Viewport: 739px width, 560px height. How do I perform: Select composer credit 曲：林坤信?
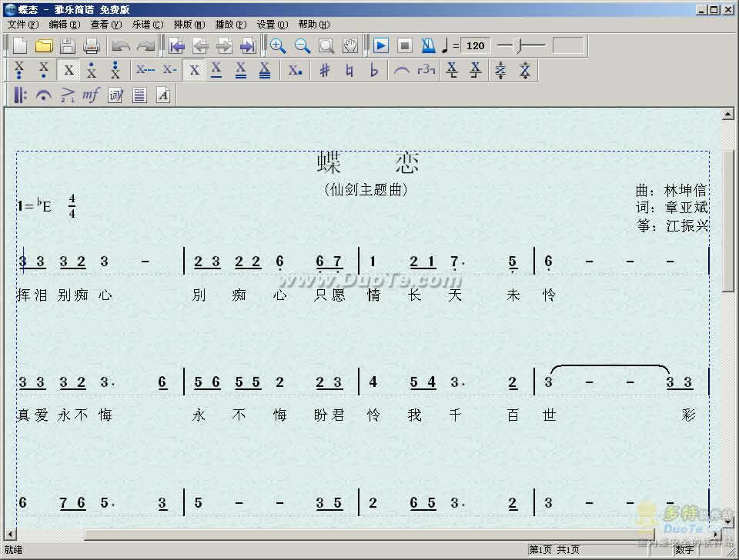pyautogui.click(x=670, y=190)
